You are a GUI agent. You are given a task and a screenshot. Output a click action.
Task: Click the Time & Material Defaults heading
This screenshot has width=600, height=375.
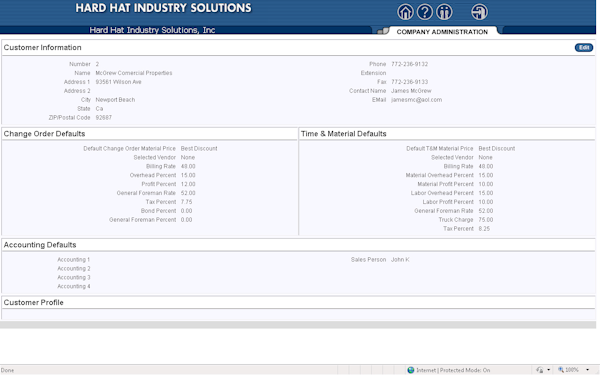[x=344, y=134]
